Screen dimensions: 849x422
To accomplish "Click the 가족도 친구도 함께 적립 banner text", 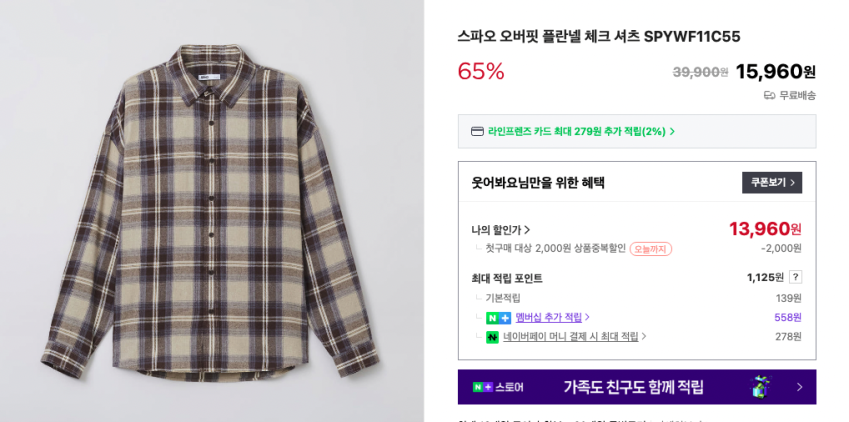I will tap(633, 387).
